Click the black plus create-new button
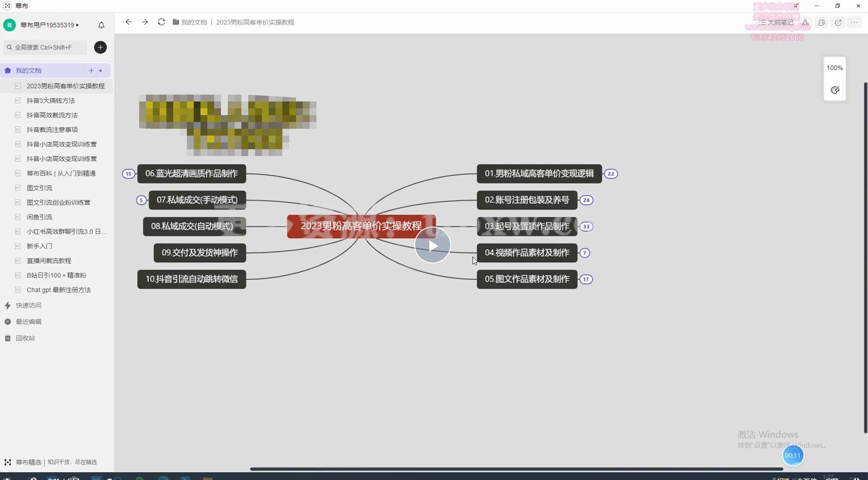This screenshot has width=868, height=480. (x=100, y=47)
